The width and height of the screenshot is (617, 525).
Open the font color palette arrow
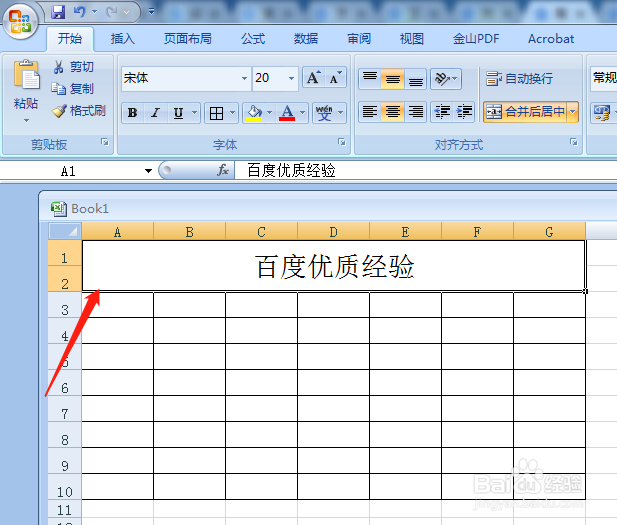coord(303,113)
